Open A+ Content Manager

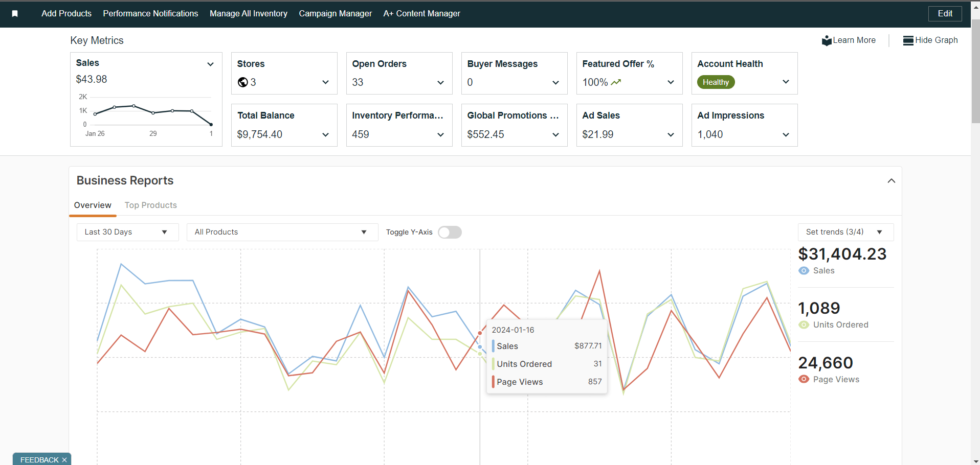(422, 14)
